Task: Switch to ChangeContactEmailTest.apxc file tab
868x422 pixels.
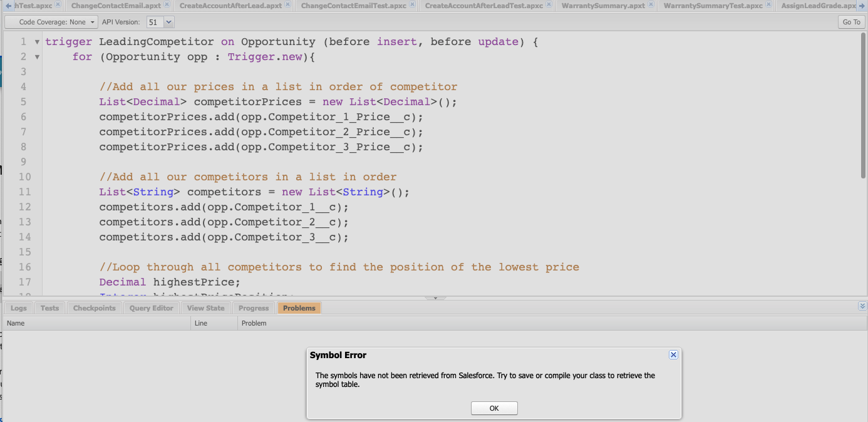Action: [353, 6]
